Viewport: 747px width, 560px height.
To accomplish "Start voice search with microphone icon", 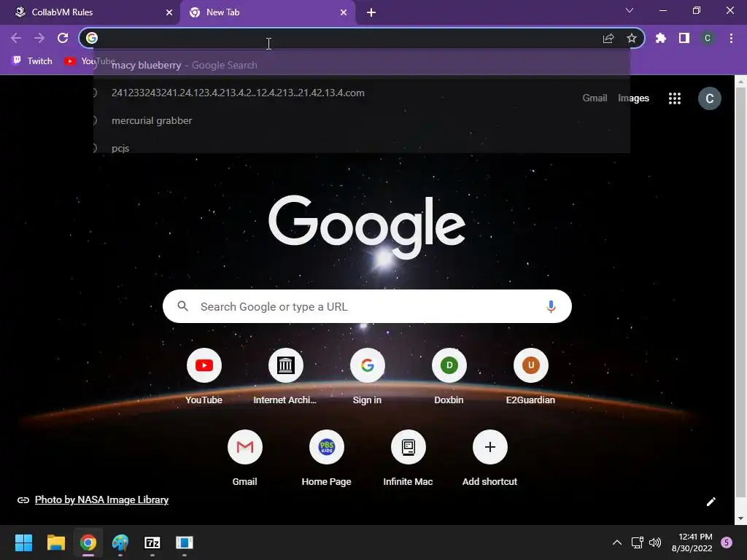I will click(551, 307).
